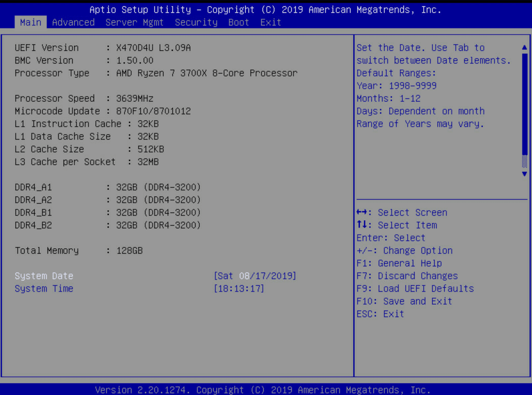Select the System Date label
Viewport: 532px width, 395px height.
tap(44, 276)
